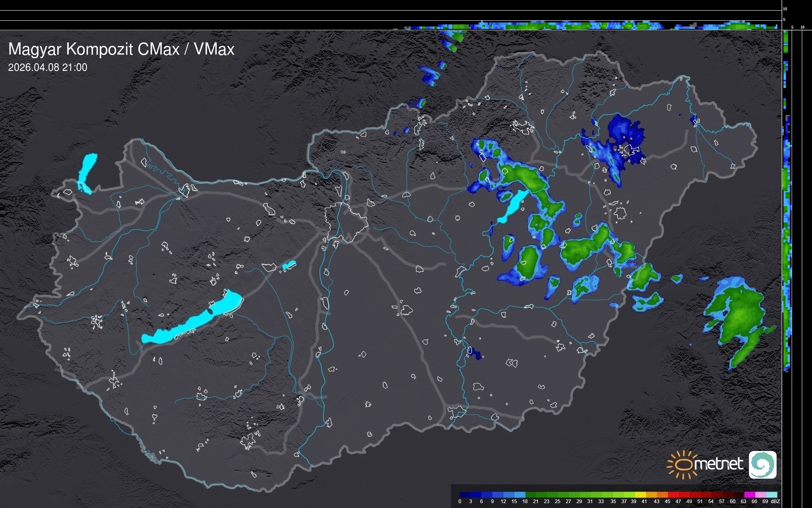The height and width of the screenshot is (508, 812).
Task: Click the green swirl radar app icon
Action: (x=762, y=464)
